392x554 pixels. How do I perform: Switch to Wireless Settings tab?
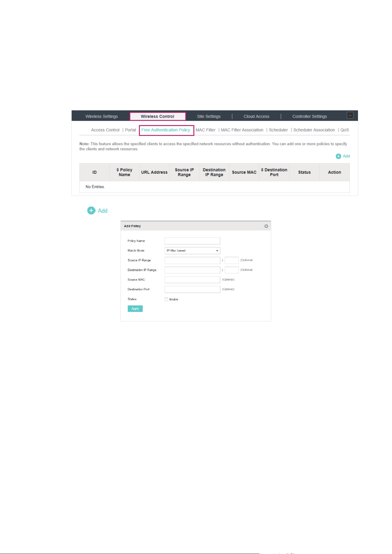click(x=102, y=116)
